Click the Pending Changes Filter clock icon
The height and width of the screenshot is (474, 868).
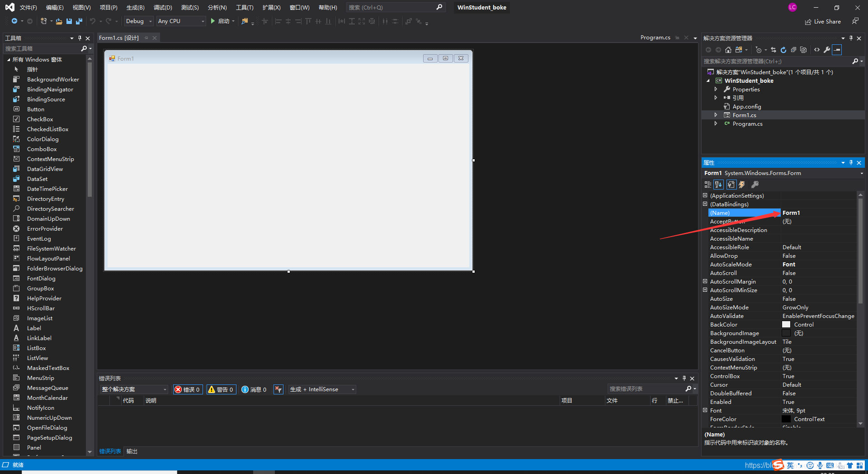pos(759,50)
